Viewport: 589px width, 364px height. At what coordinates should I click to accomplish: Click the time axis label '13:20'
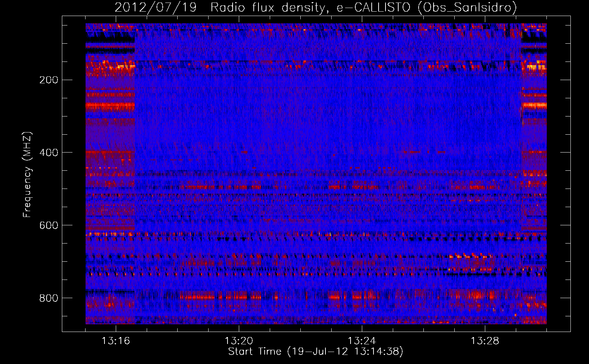239,341
